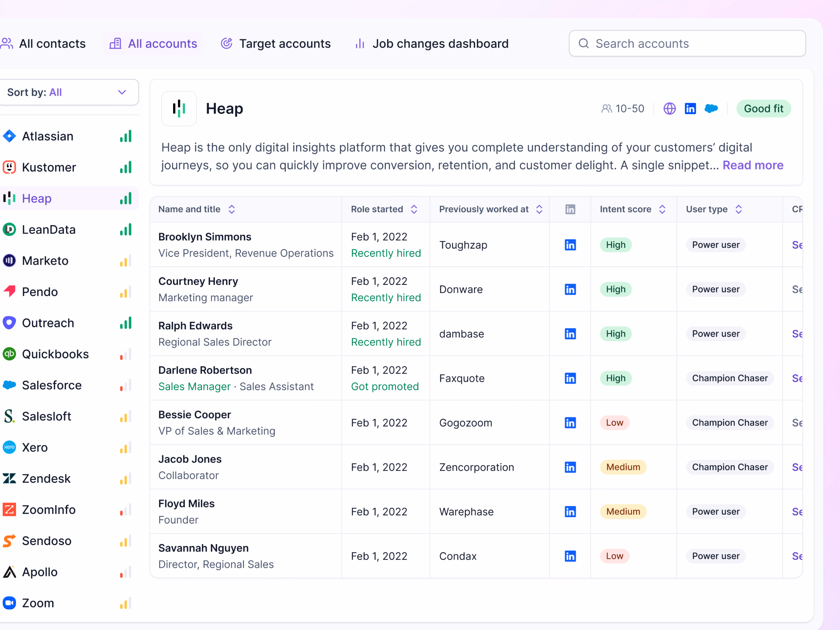Sort by Intent score column
This screenshot has height=630, width=840.
pyautogui.click(x=662, y=209)
